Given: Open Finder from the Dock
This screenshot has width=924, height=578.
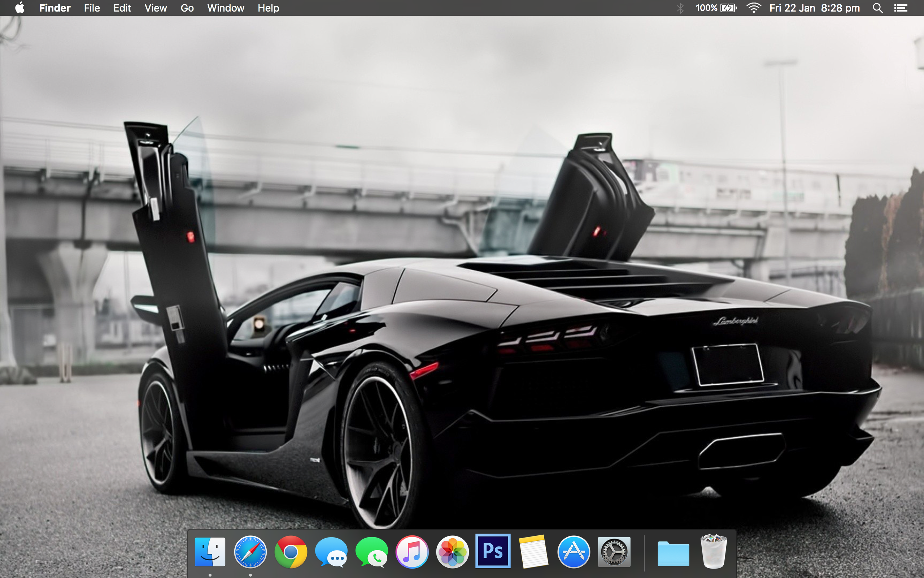Looking at the screenshot, I should click(x=210, y=552).
